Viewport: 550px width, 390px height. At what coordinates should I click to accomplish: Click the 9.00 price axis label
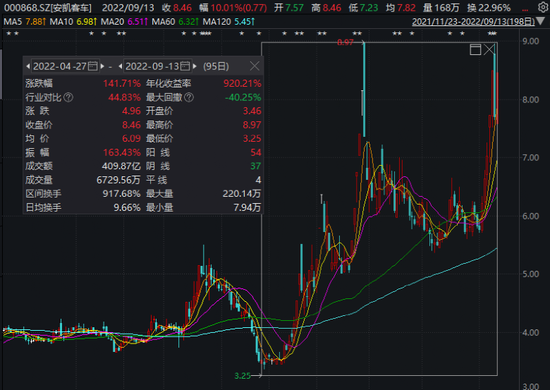(531, 41)
